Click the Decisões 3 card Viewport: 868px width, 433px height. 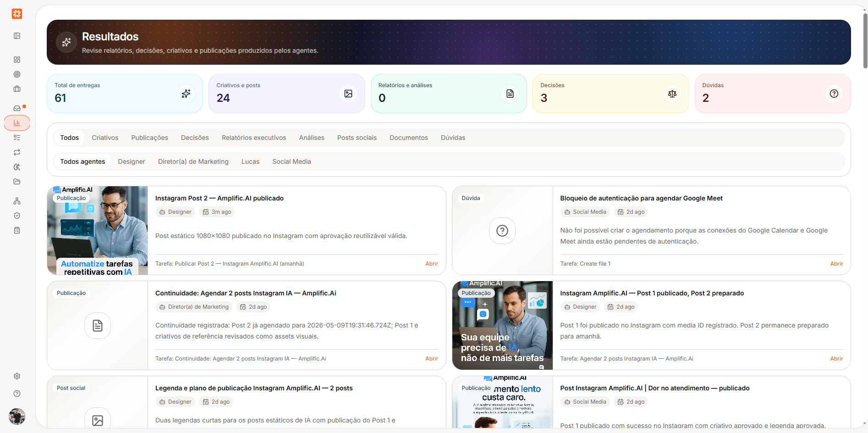611,94
